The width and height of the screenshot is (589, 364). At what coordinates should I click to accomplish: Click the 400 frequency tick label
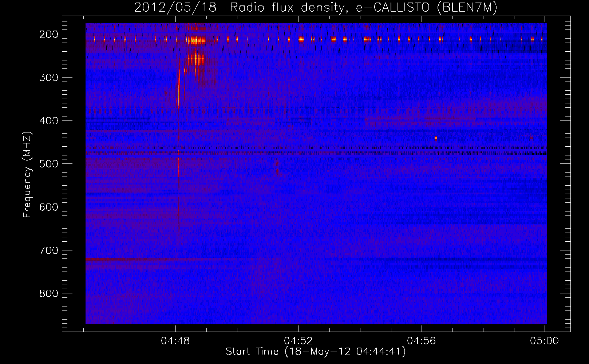click(x=49, y=121)
